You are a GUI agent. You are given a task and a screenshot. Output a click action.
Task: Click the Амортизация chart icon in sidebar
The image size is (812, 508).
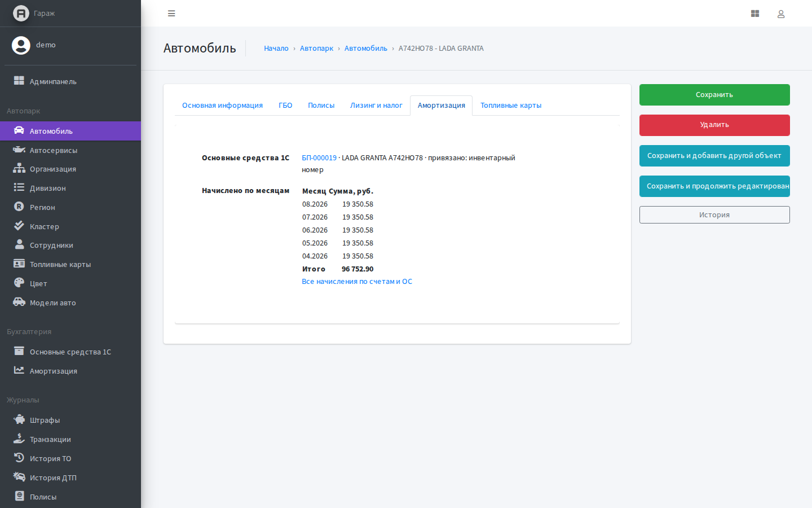(19, 370)
